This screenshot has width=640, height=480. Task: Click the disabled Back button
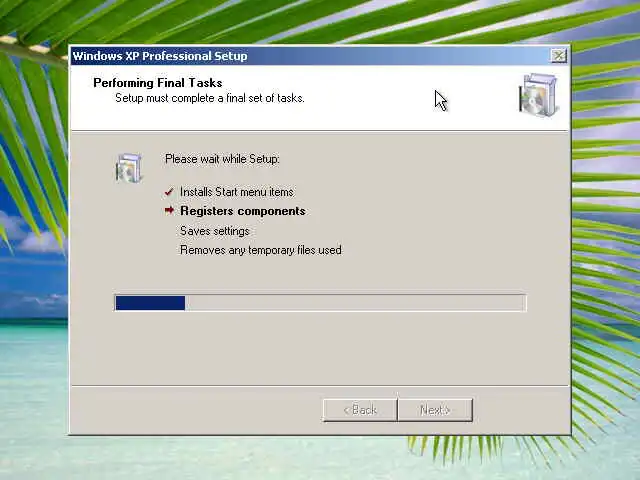coord(360,410)
